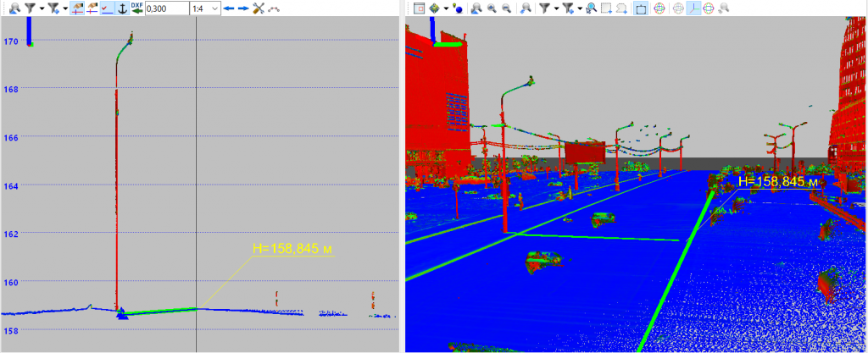Select the polygon selection add tool
The height and width of the screenshot is (353, 868).
[621, 8]
